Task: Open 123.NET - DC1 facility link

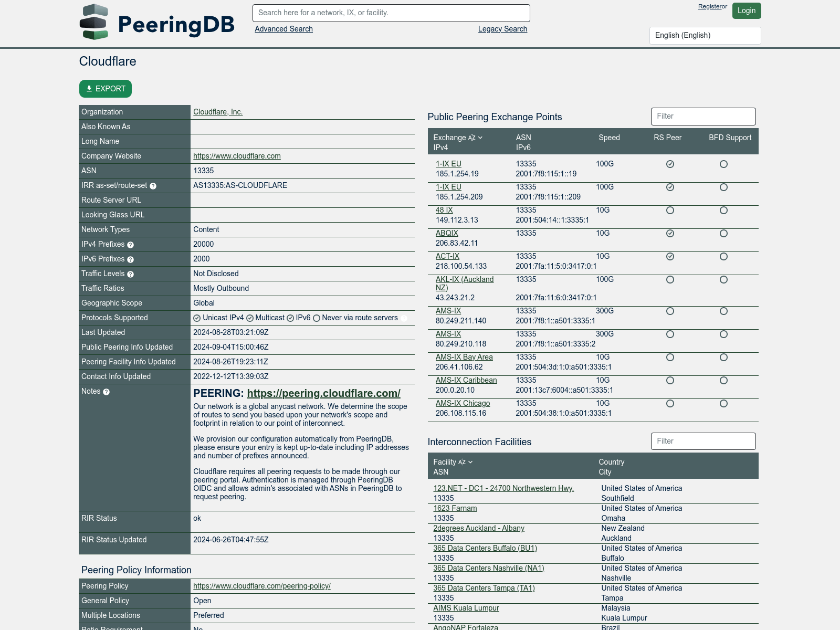Action: coord(503,488)
